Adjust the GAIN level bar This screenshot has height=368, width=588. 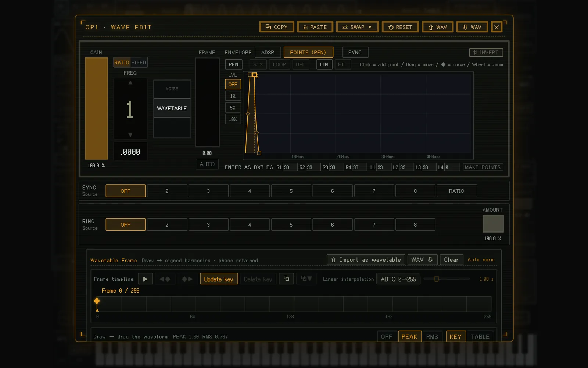point(96,108)
